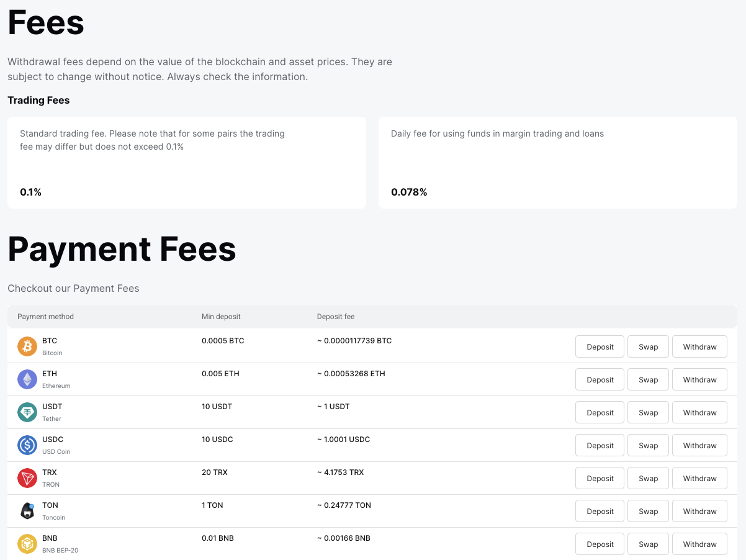The image size is (746, 560).
Task: Click the TRON name label
Action: [x=51, y=484]
